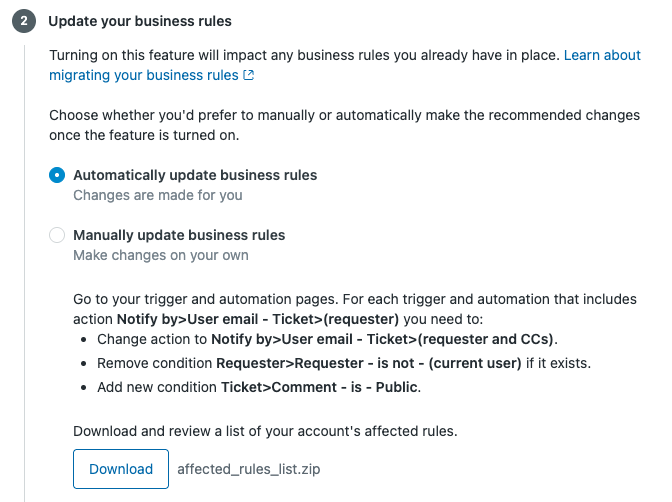672x502 pixels.
Task: Open "Learn about migrating your business rules" link
Action: point(145,75)
